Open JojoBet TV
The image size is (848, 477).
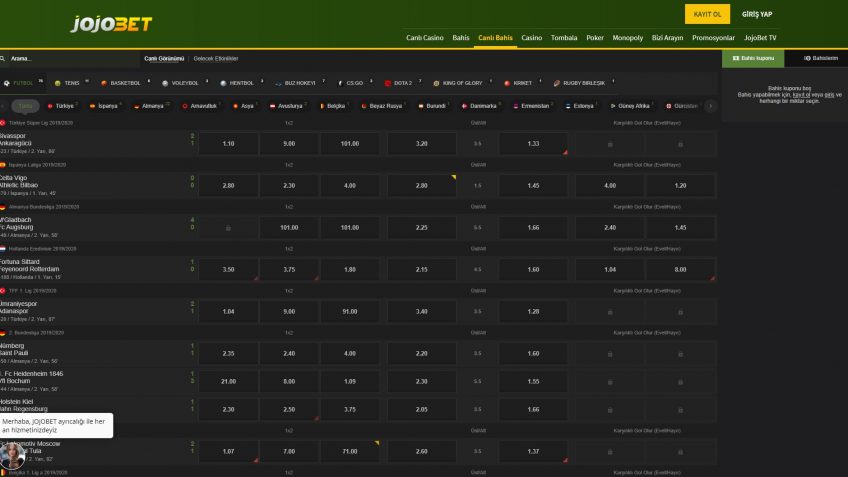click(x=760, y=38)
